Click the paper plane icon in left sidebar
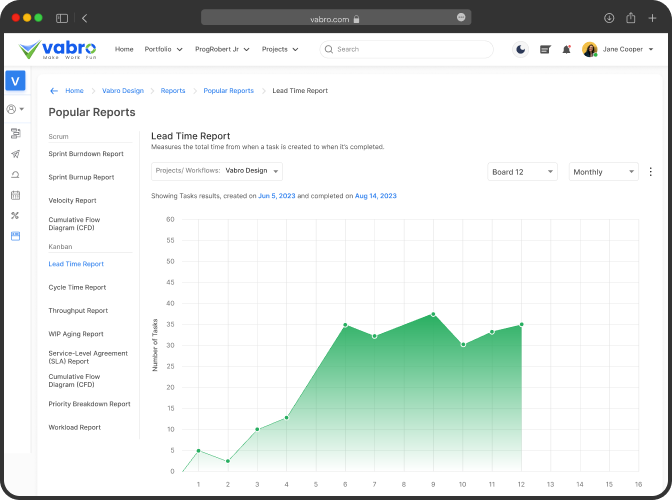672x500 pixels. point(15,154)
